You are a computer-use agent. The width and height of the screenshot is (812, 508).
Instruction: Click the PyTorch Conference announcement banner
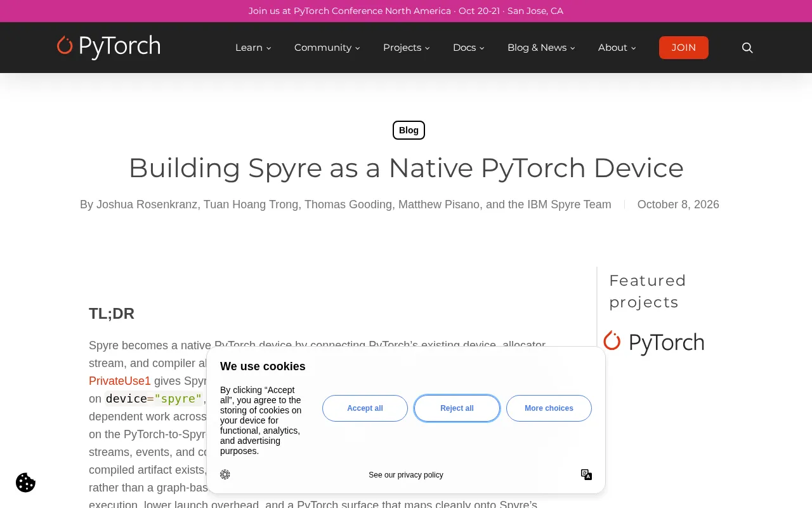(406, 11)
